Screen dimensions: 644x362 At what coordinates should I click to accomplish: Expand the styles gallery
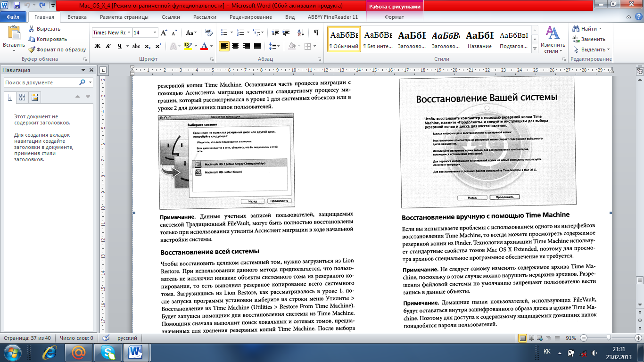pos(534,49)
